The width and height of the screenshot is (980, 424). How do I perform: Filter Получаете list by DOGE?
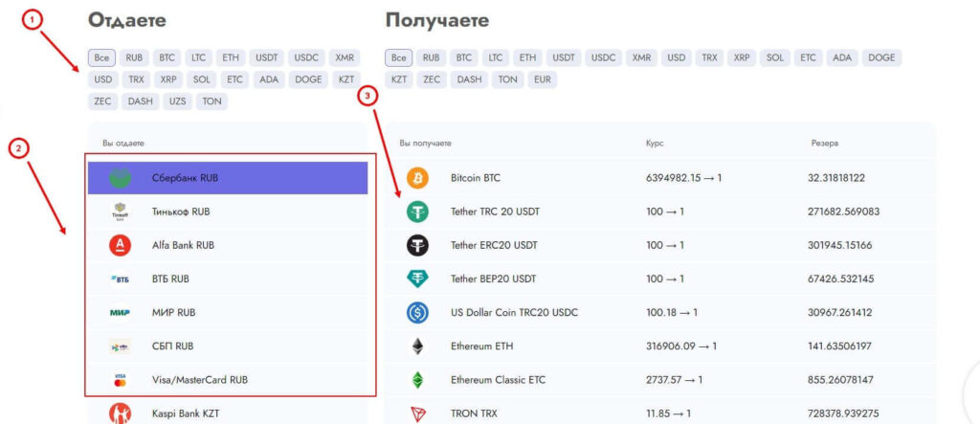click(x=881, y=57)
